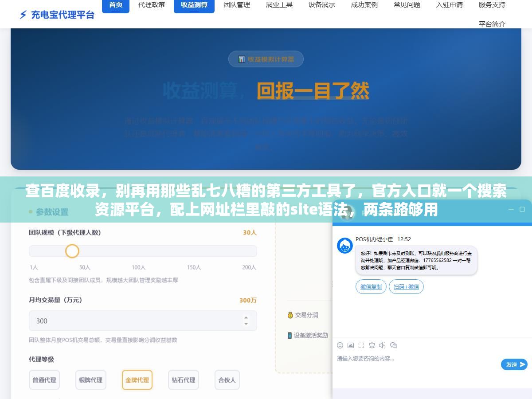This screenshot has height=399, width=532.
Task: Open the 代理政策 menu item
Action: [151, 5]
